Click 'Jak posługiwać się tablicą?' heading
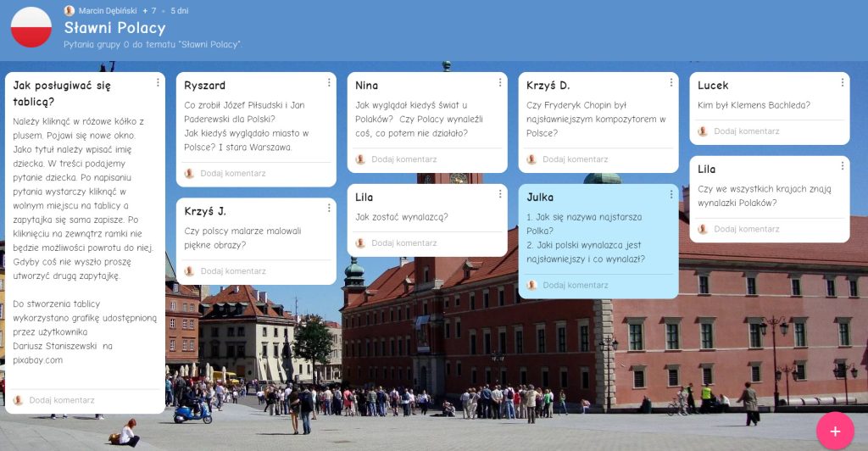Image resolution: width=868 pixels, height=451 pixels. tap(62, 93)
